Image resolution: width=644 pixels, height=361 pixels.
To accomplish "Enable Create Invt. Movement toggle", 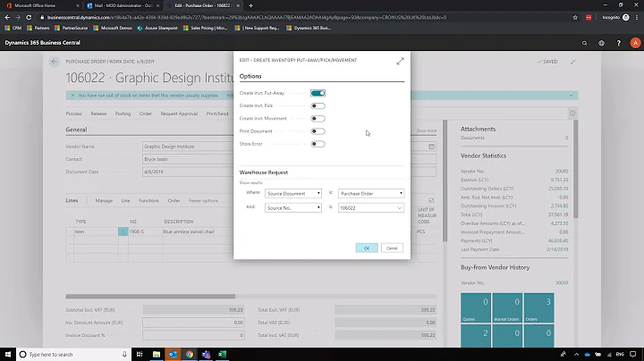I will [318, 119].
